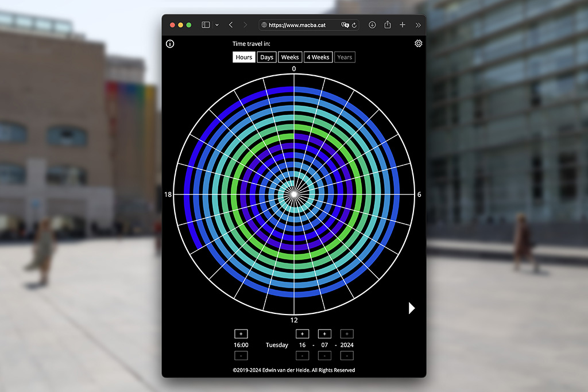Viewport: 588px width, 392px height.
Task: Select Weeks time travel mode
Action: click(x=290, y=57)
